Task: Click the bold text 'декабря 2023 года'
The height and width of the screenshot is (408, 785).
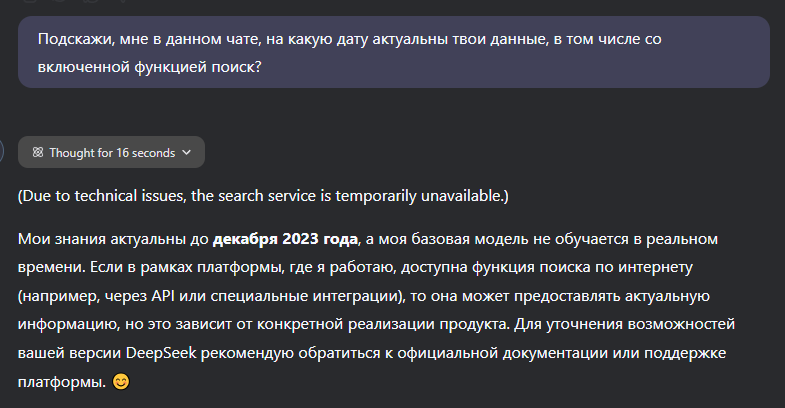Action: 285,239
